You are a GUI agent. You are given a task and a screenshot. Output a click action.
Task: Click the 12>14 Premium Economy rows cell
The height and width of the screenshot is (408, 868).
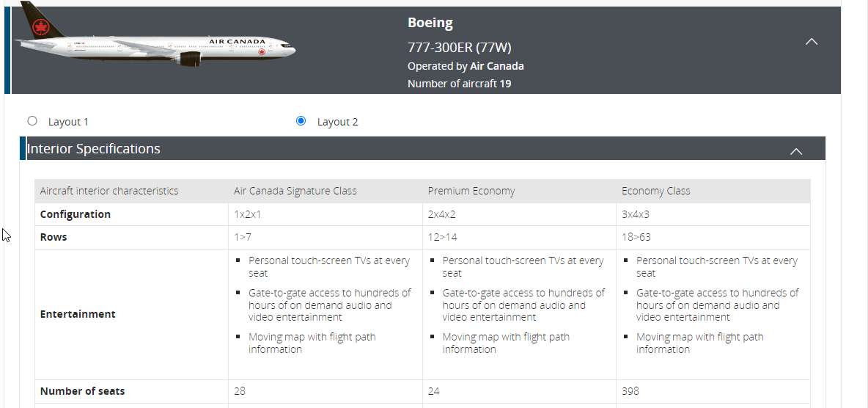[443, 237]
